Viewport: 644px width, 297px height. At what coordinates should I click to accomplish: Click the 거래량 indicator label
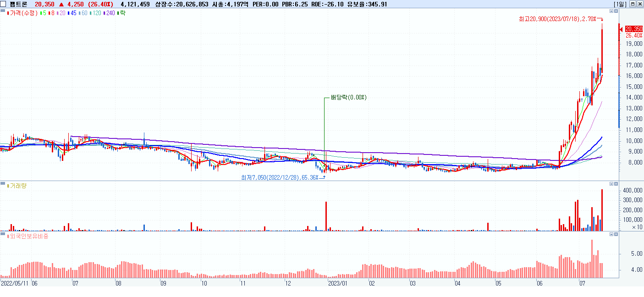[17, 186]
